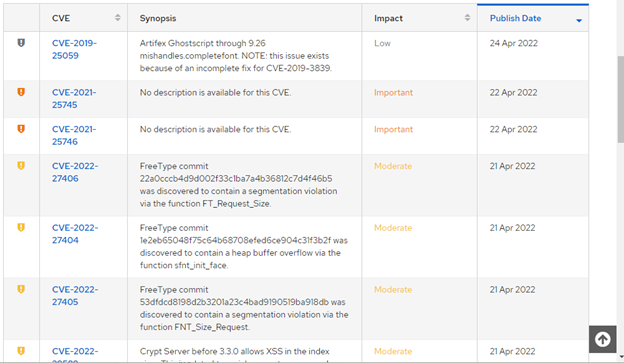This screenshot has height=363, width=624.
Task: Open the CVE-2021-25745 link
Action: pos(74,98)
